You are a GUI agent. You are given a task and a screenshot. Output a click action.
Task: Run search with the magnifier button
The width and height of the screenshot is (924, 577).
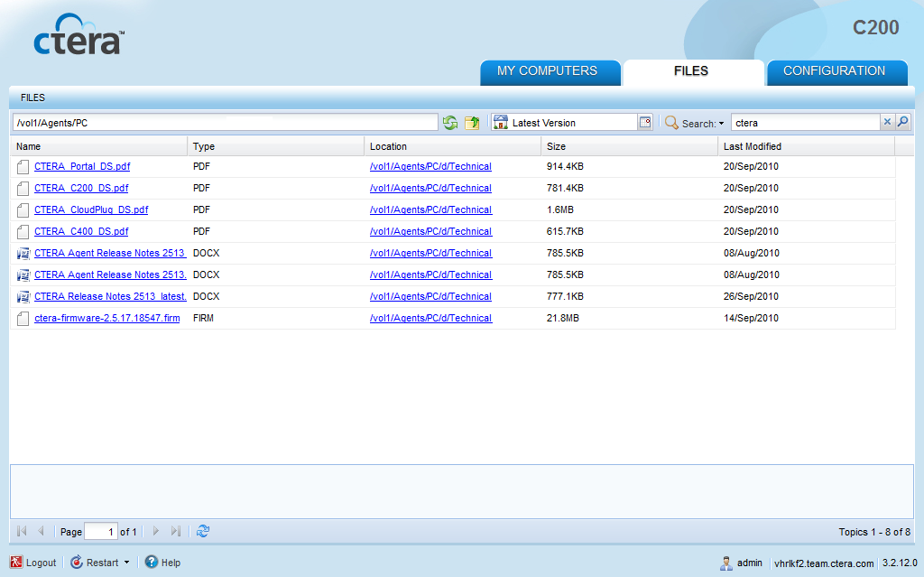[x=902, y=122]
